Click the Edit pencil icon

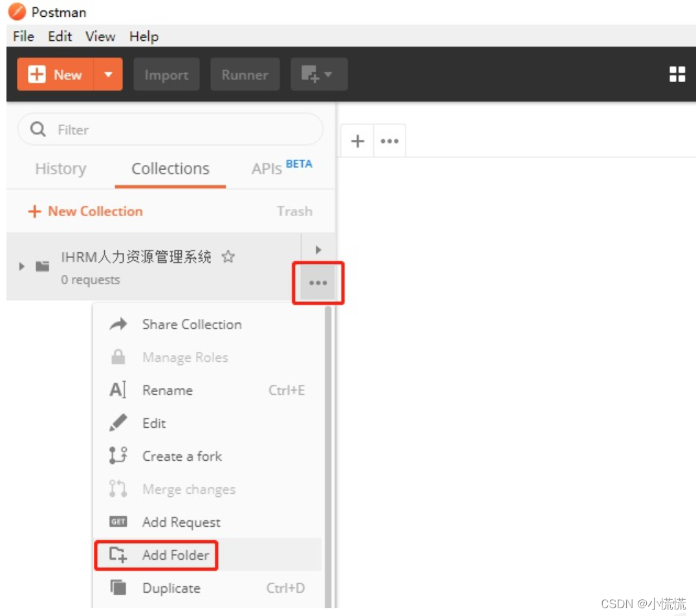(118, 423)
